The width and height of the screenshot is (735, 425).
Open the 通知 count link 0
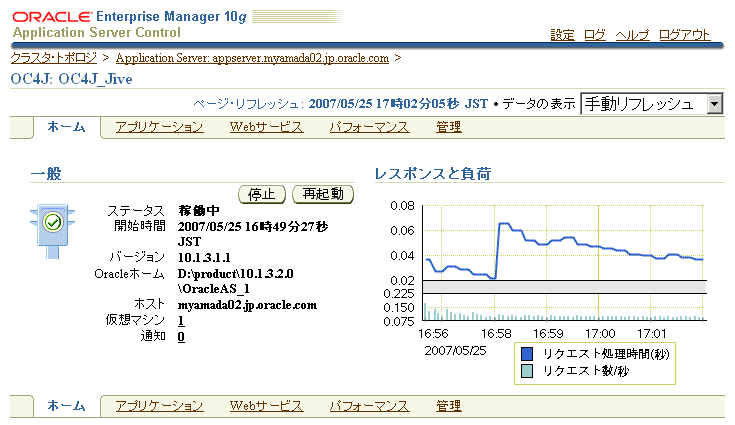point(181,336)
